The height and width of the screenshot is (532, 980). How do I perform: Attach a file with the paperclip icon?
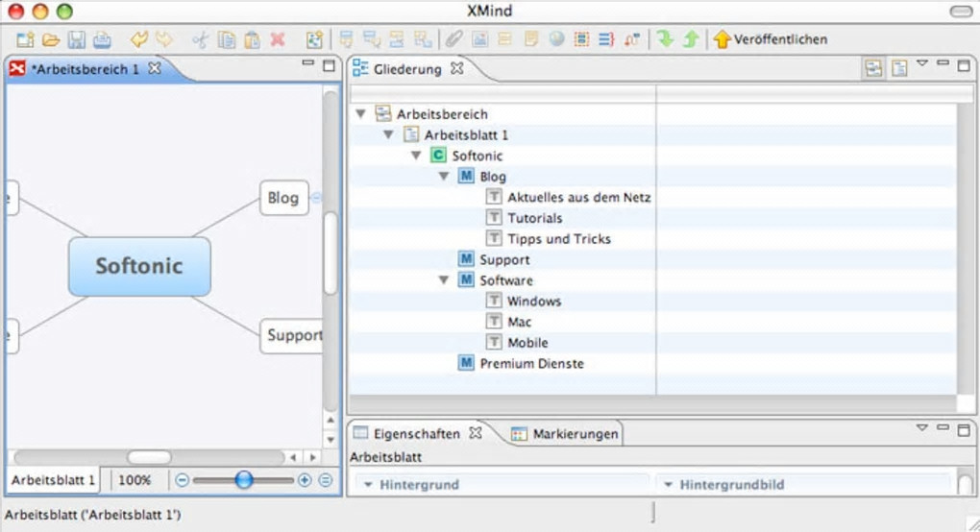tap(453, 40)
